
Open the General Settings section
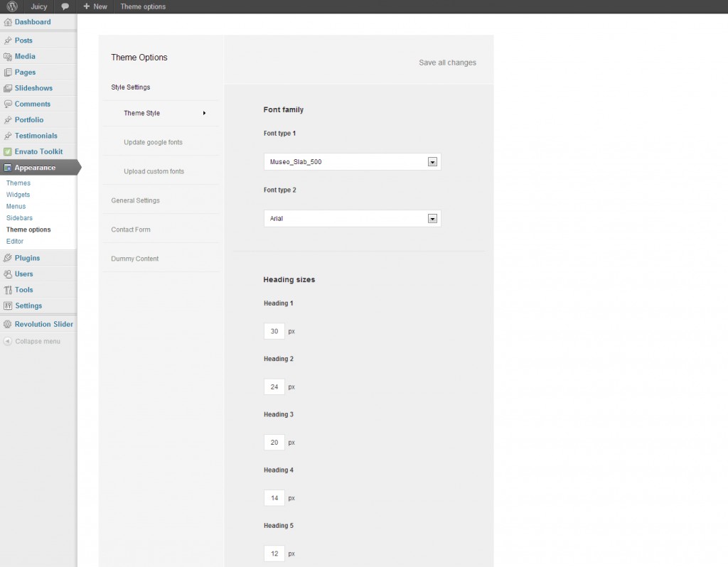135,200
